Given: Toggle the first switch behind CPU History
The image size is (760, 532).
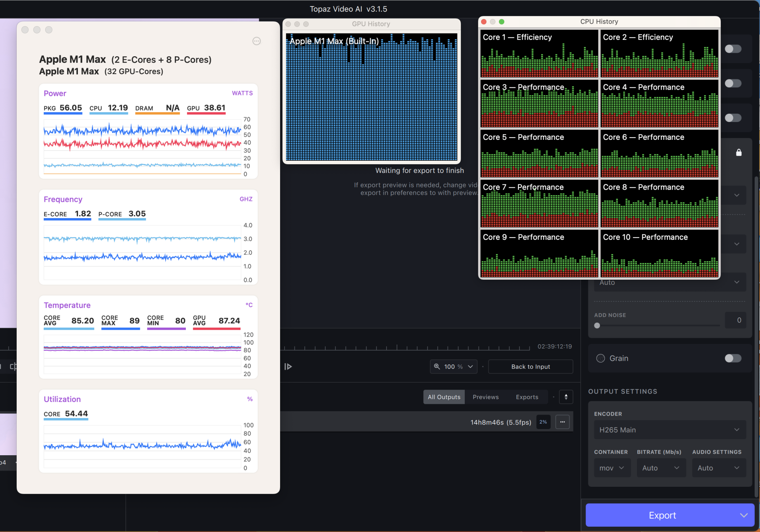Looking at the screenshot, I should 733,49.
